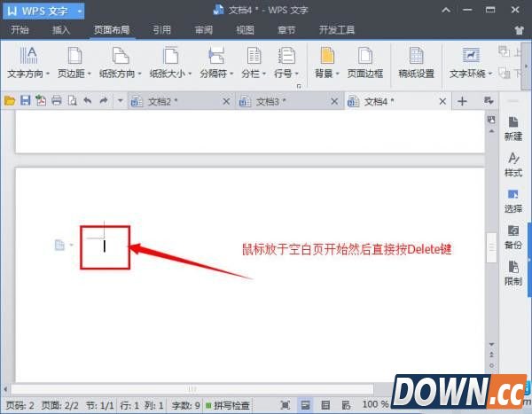Open the Backup (备份) sidebar panel
532x414 pixels.
point(513,238)
